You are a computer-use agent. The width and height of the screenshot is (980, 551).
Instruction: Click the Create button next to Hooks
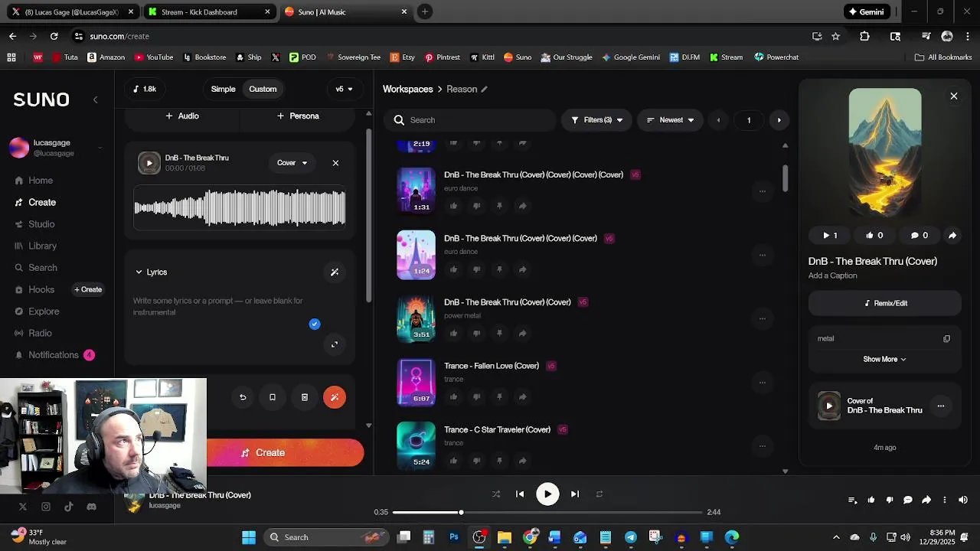pos(88,289)
